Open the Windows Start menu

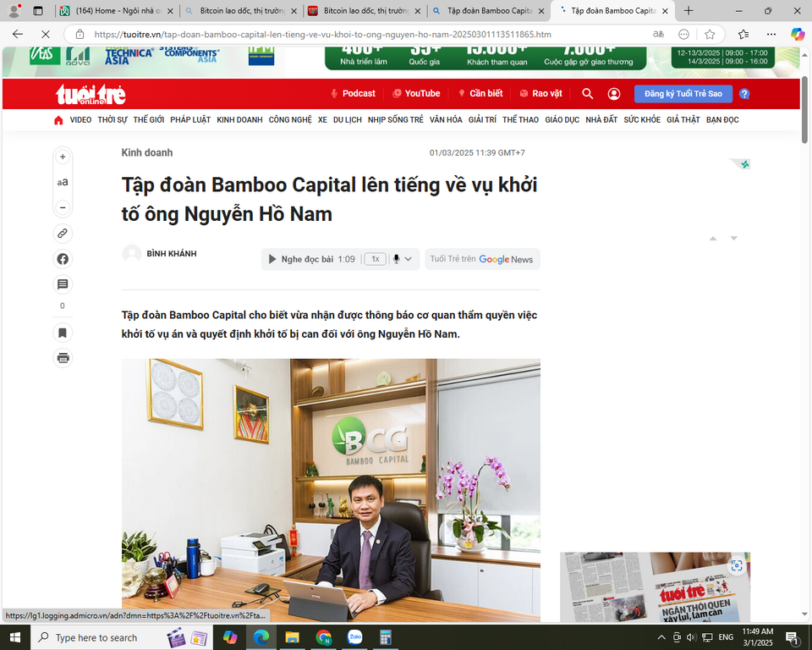[15, 637]
